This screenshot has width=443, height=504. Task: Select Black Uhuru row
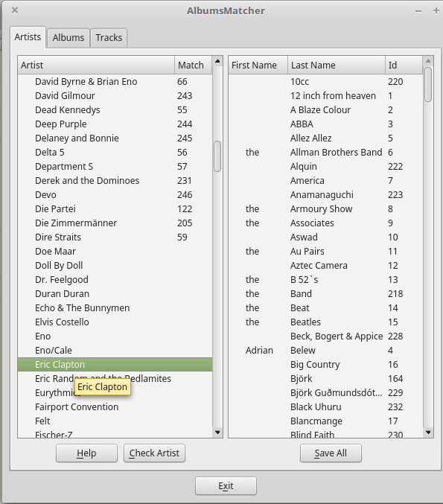325,407
